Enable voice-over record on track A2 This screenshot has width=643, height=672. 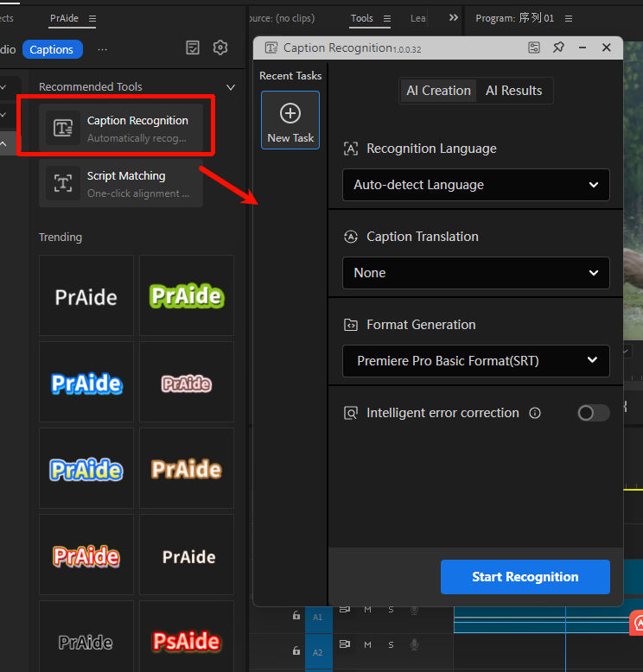pyautogui.click(x=414, y=644)
